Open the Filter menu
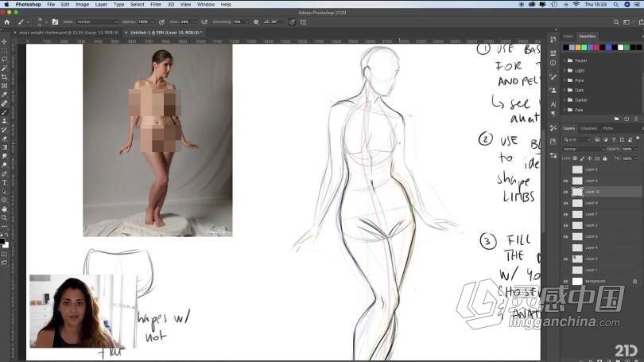This screenshot has width=644, height=362. pyautogui.click(x=156, y=5)
